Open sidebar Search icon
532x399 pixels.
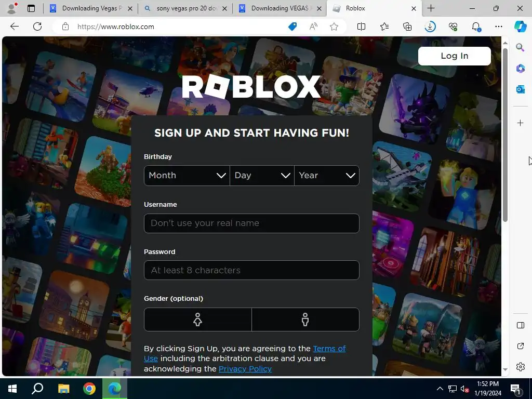click(x=520, y=47)
